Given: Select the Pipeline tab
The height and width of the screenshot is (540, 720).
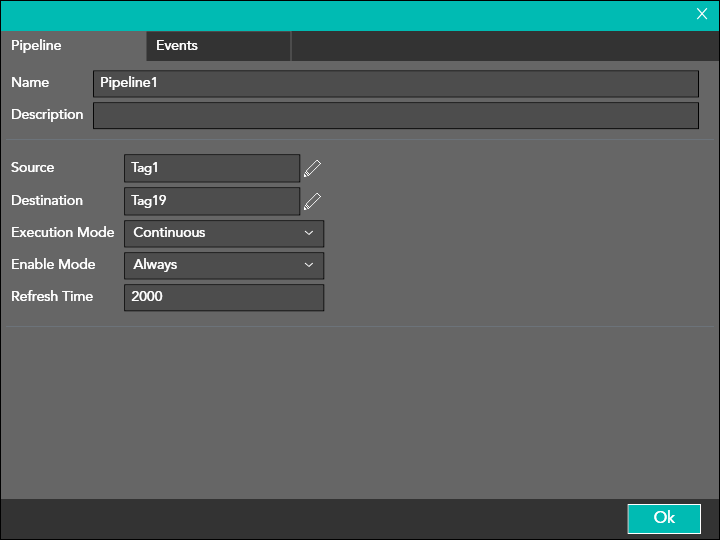Looking at the screenshot, I should tap(36, 46).
